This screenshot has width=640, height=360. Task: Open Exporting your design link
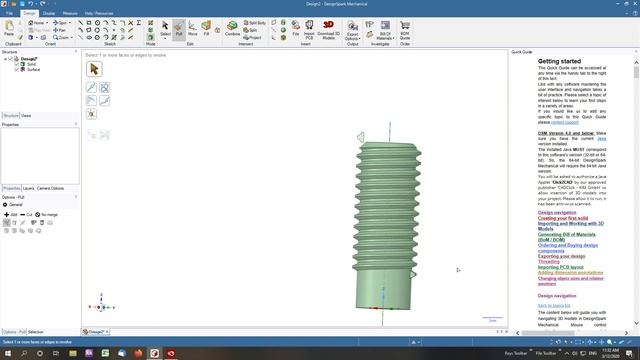pos(561,256)
